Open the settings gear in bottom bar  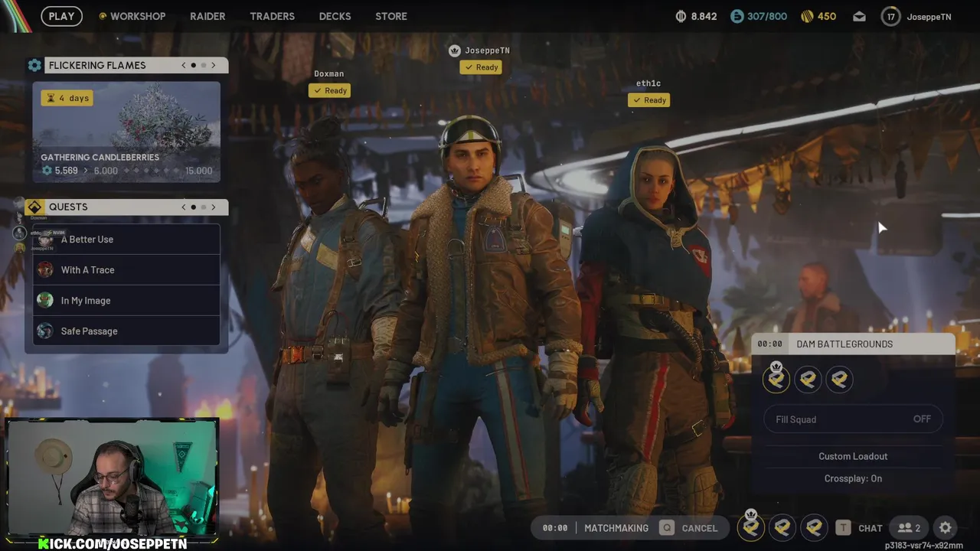pos(946,528)
